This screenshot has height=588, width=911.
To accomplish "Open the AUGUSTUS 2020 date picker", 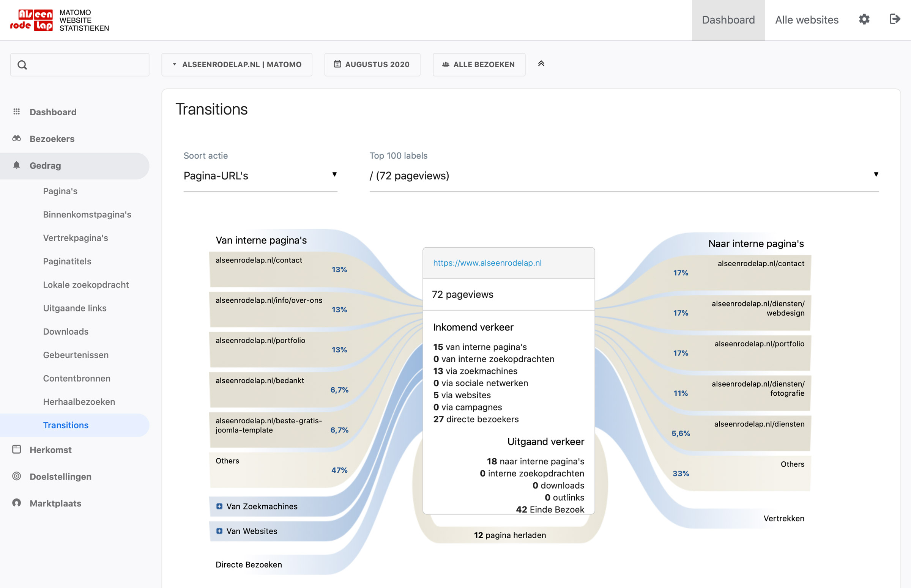I will (x=372, y=64).
